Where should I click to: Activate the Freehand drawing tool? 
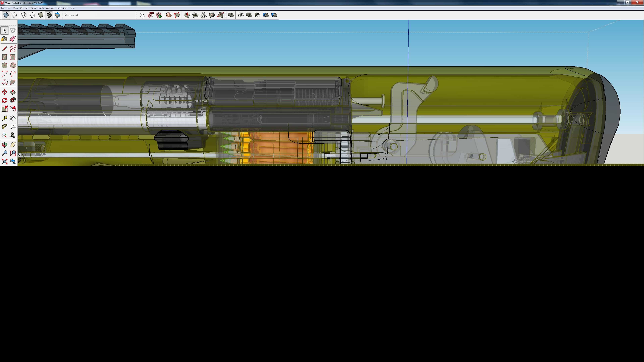pos(13,48)
